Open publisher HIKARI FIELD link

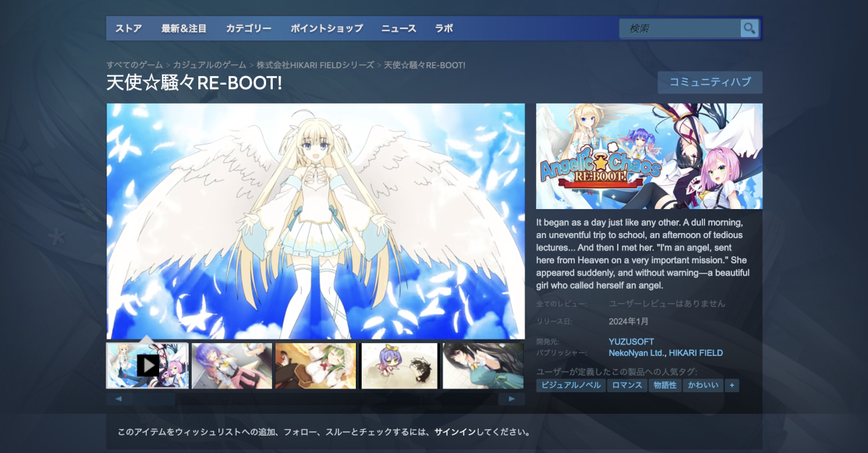pyautogui.click(x=696, y=353)
